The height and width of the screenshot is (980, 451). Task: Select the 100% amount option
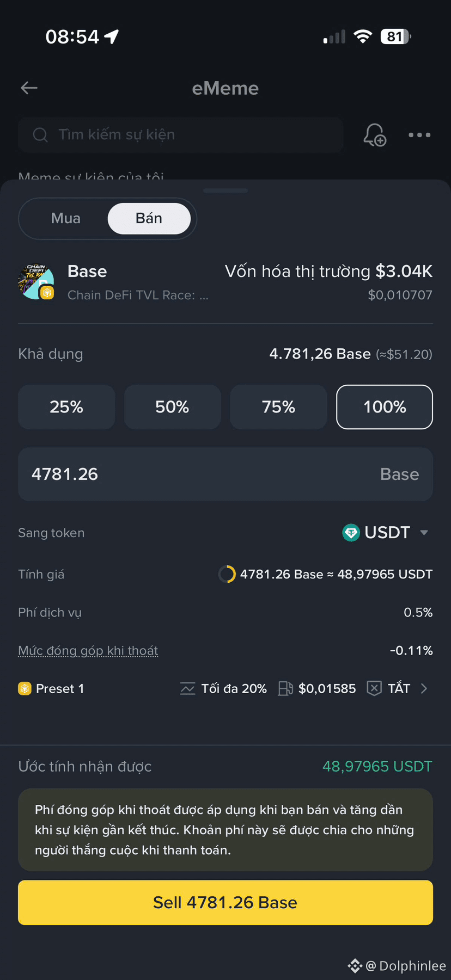tap(385, 407)
